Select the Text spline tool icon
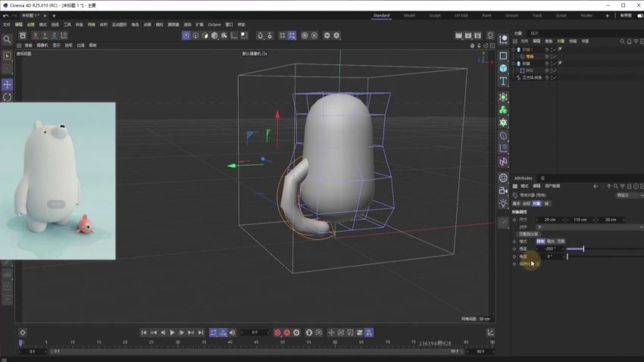 pos(503,81)
